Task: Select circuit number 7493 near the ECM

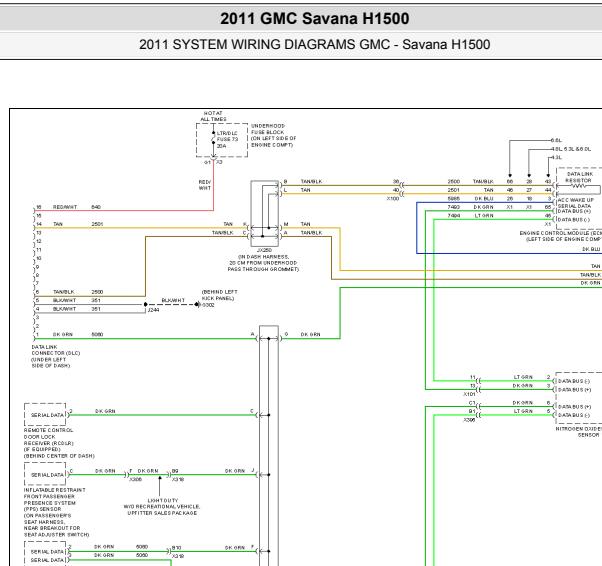Action: tap(454, 207)
